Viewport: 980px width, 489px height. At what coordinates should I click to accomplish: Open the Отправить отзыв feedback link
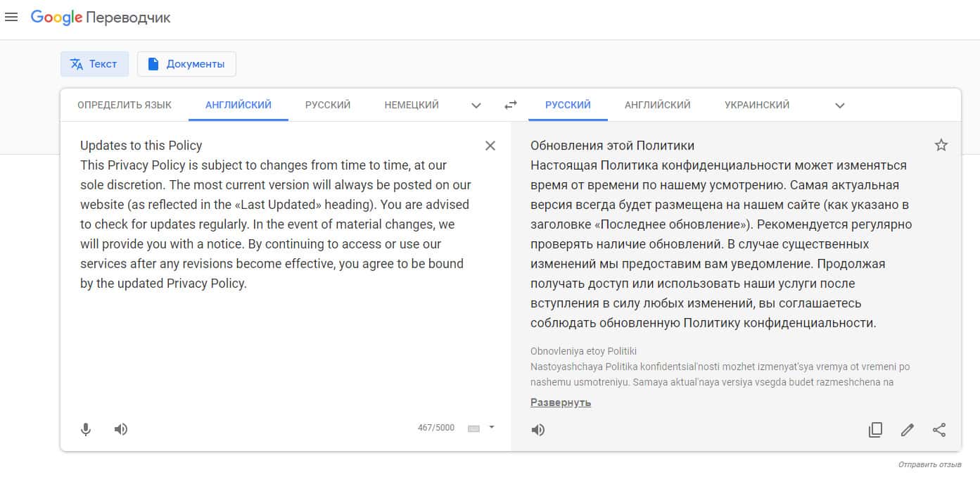point(929,465)
